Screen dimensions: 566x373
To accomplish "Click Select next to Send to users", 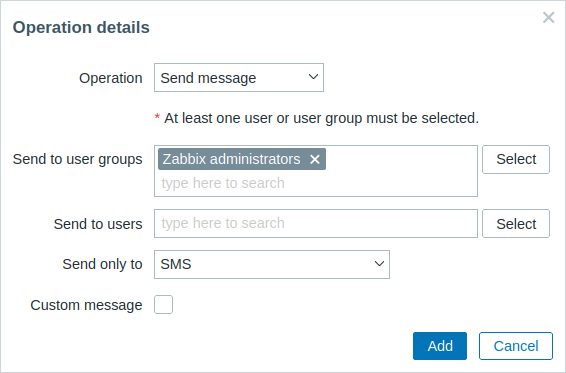I will point(516,224).
